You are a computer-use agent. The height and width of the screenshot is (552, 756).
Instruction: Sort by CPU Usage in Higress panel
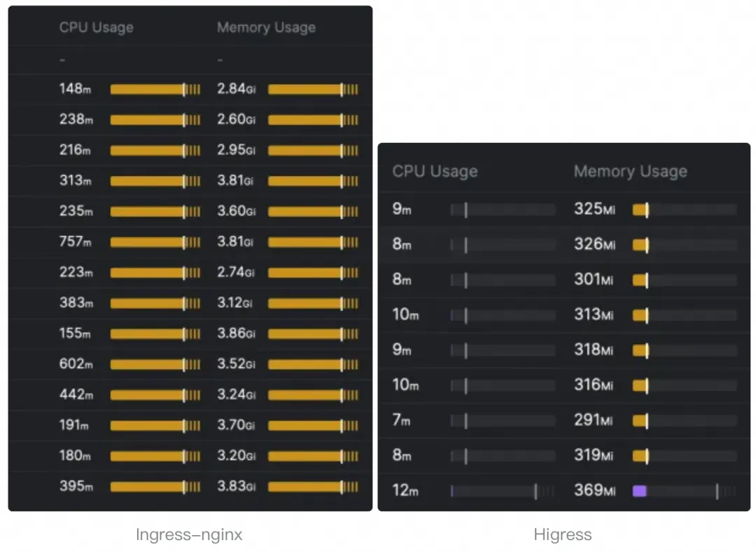click(435, 172)
